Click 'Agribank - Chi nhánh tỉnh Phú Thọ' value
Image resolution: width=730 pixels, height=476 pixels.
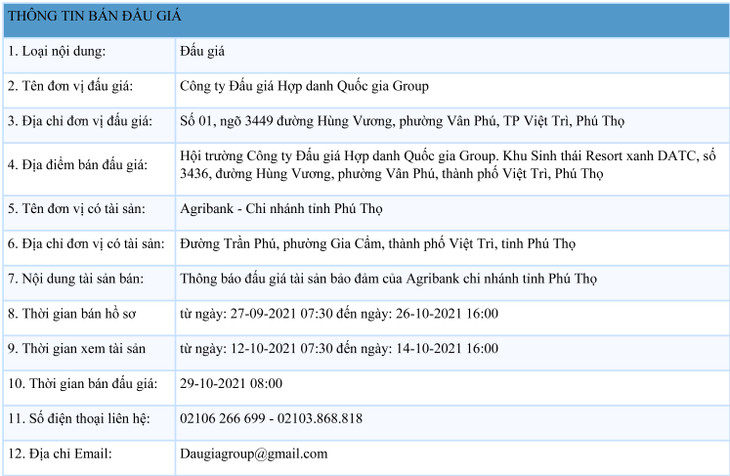[281, 209]
